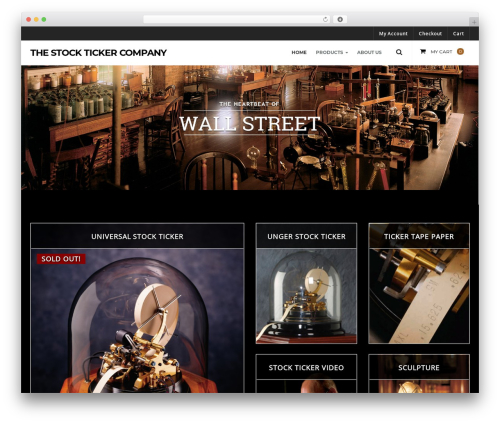This screenshot has width=500, height=423.
Task: Open the Unger Stock Ticker heading
Action: (x=306, y=236)
